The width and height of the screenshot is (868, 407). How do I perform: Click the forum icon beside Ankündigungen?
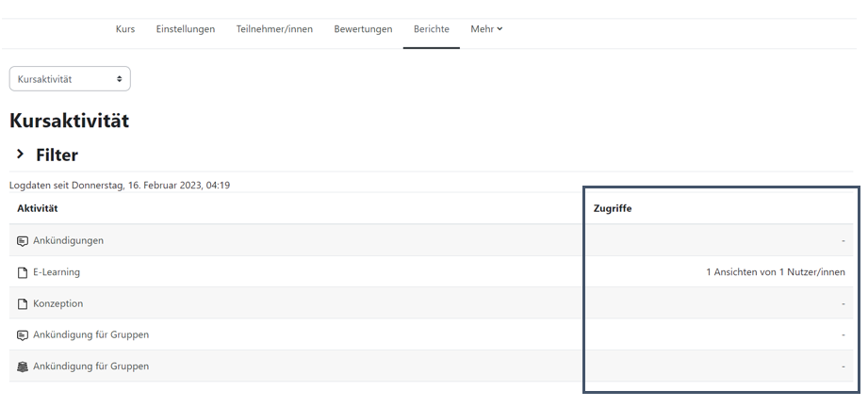[22, 241]
